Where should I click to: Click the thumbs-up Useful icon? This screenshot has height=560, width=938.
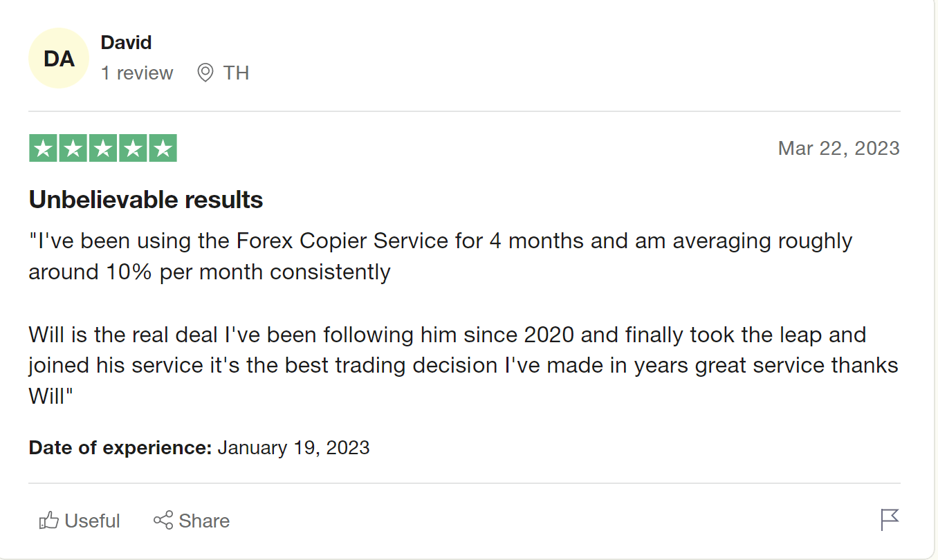(48, 521)
